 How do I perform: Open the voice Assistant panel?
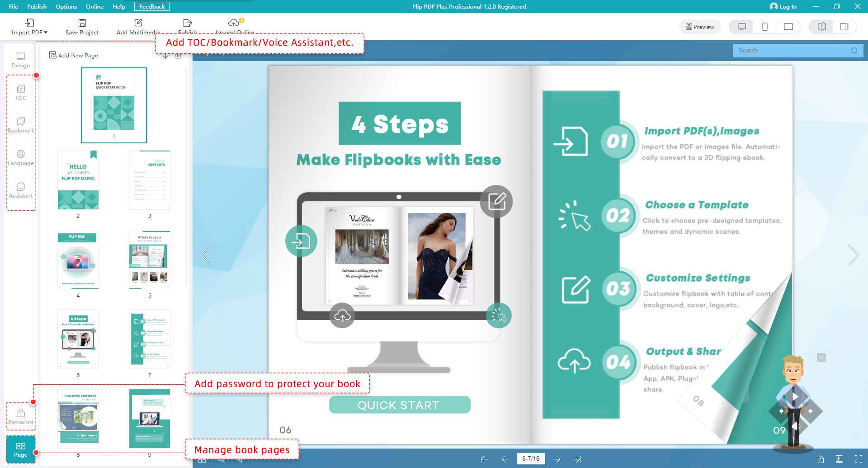[21, 190]
